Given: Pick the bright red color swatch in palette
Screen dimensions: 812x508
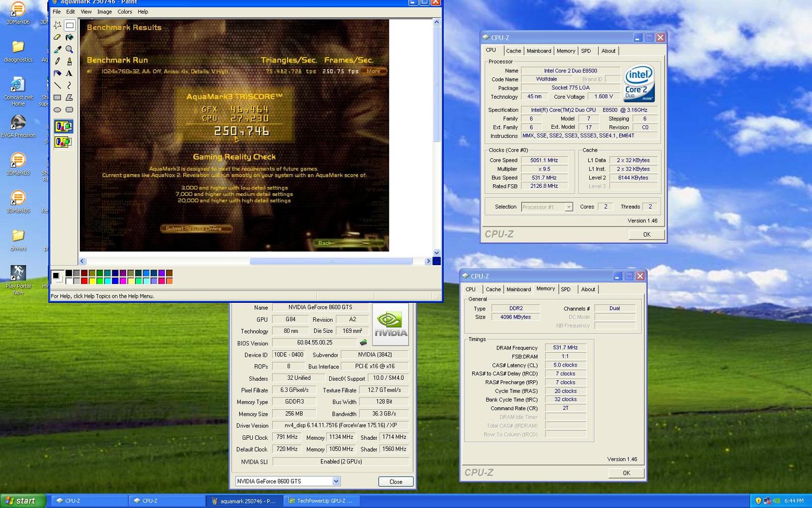Looking at the screenshot, I should click(84, 280).
